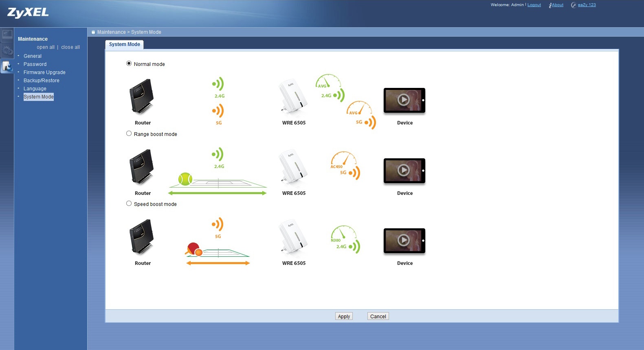644x350 pixels.
Task: Open Backup/Restore in the Maintenance menu
Action: [x=42, y=81]
